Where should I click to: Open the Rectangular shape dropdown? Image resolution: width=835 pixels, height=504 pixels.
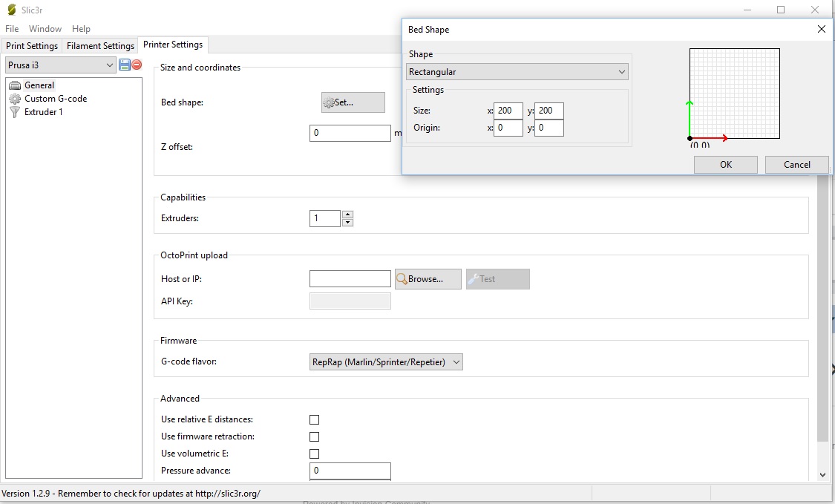tap(517, 72)
